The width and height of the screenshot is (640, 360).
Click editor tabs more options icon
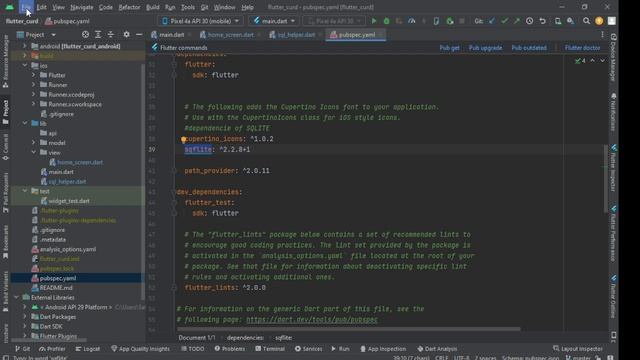coord(602,35)
